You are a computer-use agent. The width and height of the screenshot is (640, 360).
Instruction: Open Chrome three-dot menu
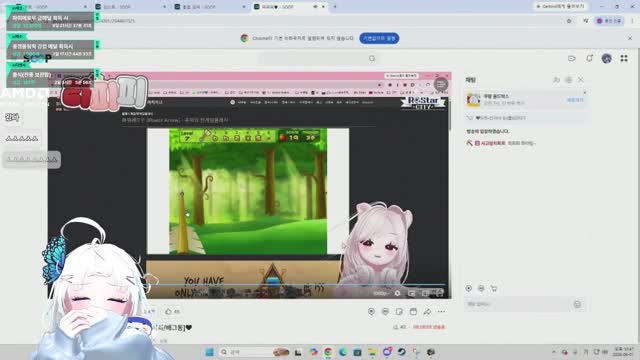point(632,21)
